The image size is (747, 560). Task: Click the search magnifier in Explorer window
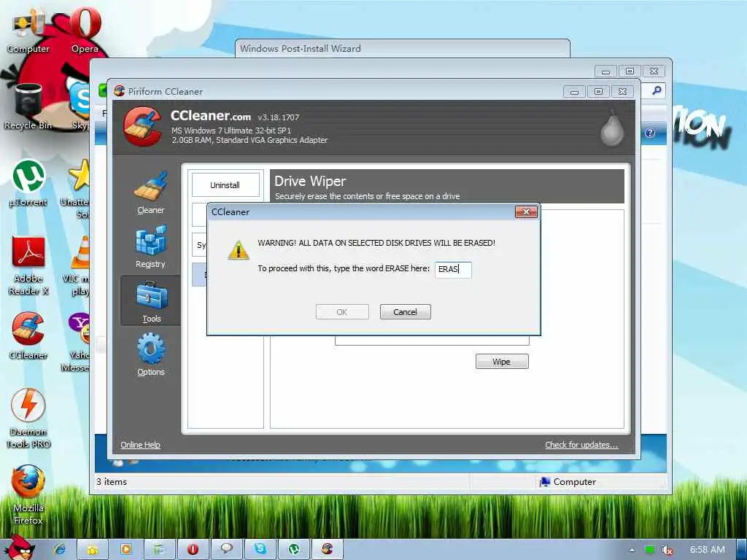coord(657,90)
